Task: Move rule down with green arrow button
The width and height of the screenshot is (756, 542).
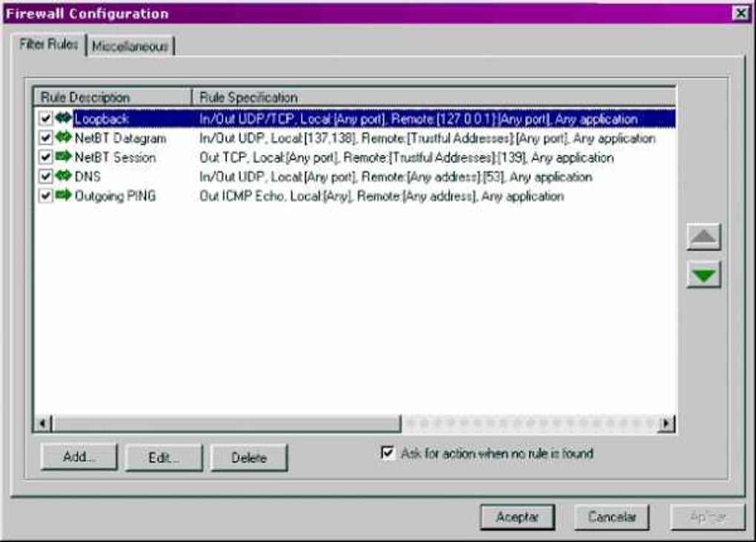Action: [x=703, y=275]
